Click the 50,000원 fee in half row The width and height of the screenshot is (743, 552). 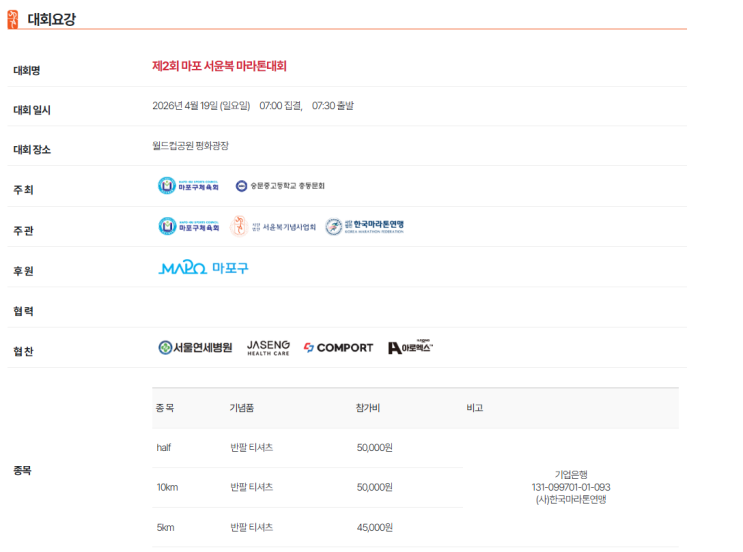coord(375,448)
